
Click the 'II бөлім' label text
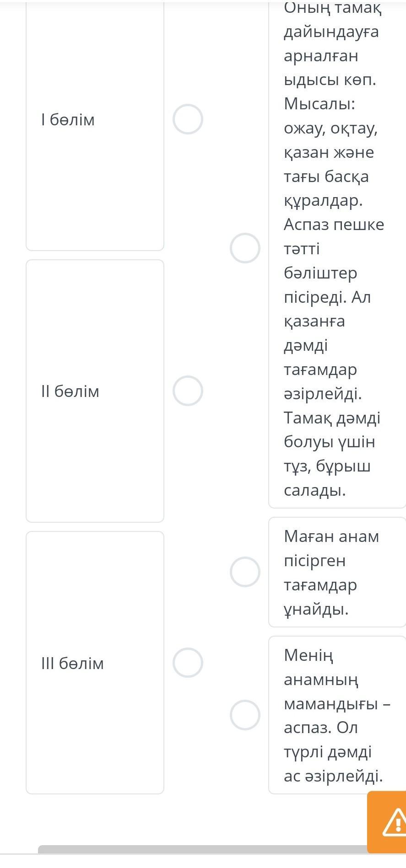70,391
